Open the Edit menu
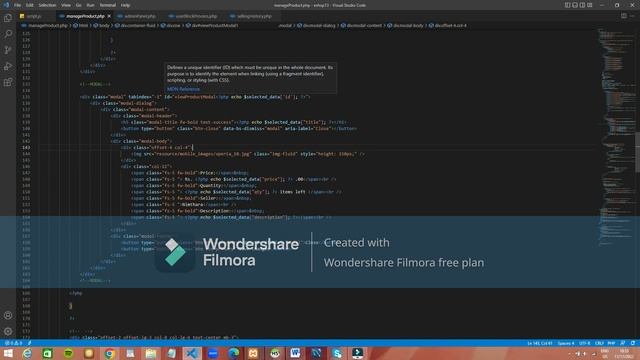The height and width of the screenshot is (360, 640). [x=30, y=5]
